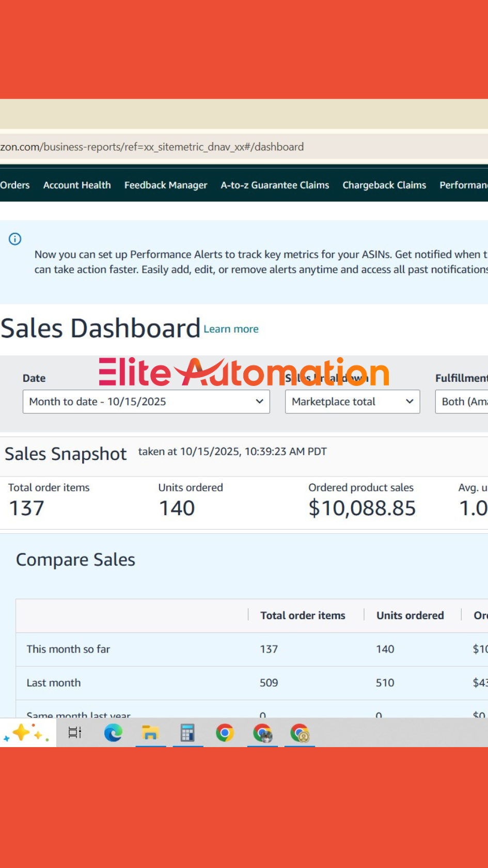
Task: Open Feedback Manager menu item
Action: point(166,185)
